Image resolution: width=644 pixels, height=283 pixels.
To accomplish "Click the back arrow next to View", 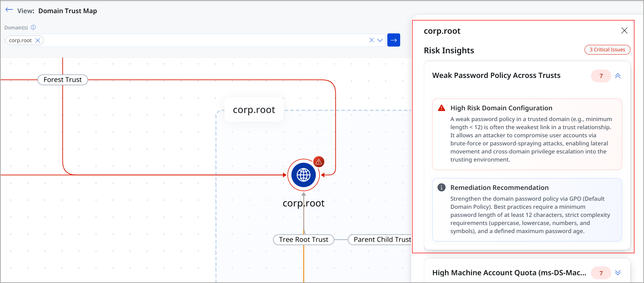I will point(9,10).
